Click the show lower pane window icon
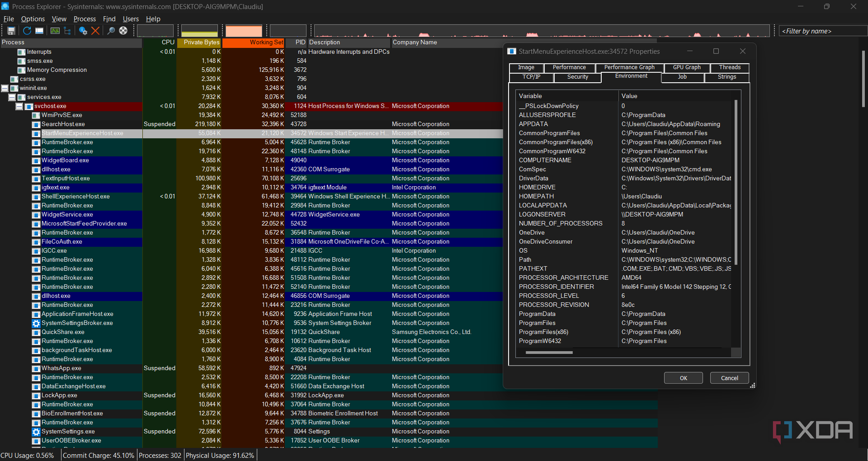This screenshot has height=461, width=868. [x=40, y=31]
